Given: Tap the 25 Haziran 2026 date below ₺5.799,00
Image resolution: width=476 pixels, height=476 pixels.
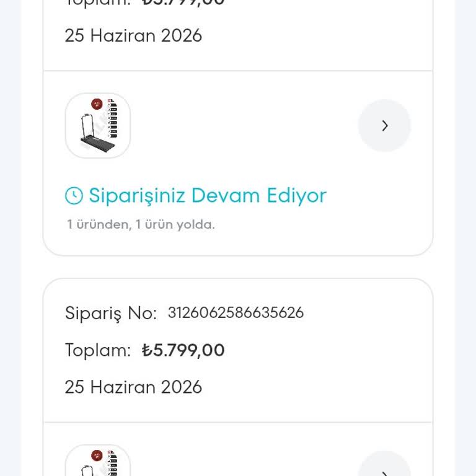Looking at the screenshot, I should [x=133, y=387].
